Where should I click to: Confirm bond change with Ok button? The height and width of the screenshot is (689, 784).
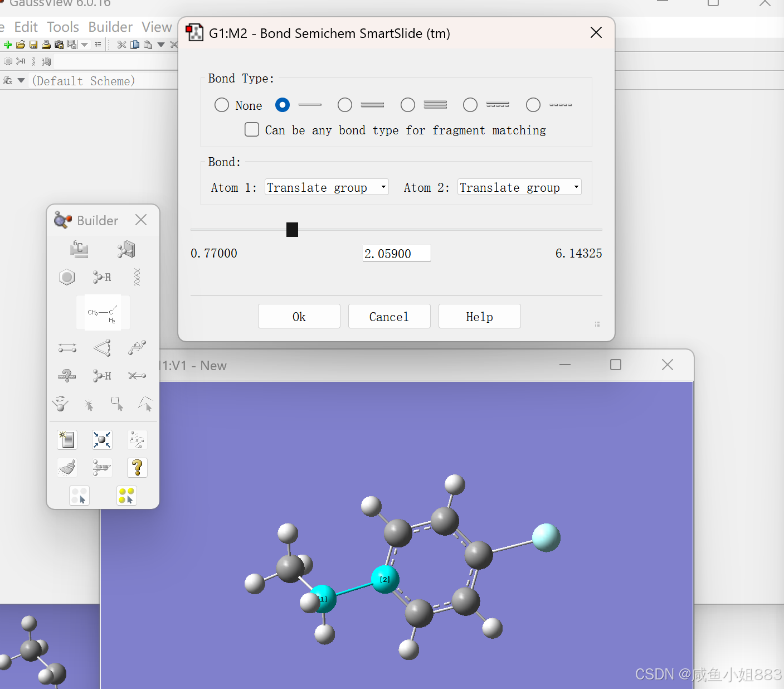[299, 317]
